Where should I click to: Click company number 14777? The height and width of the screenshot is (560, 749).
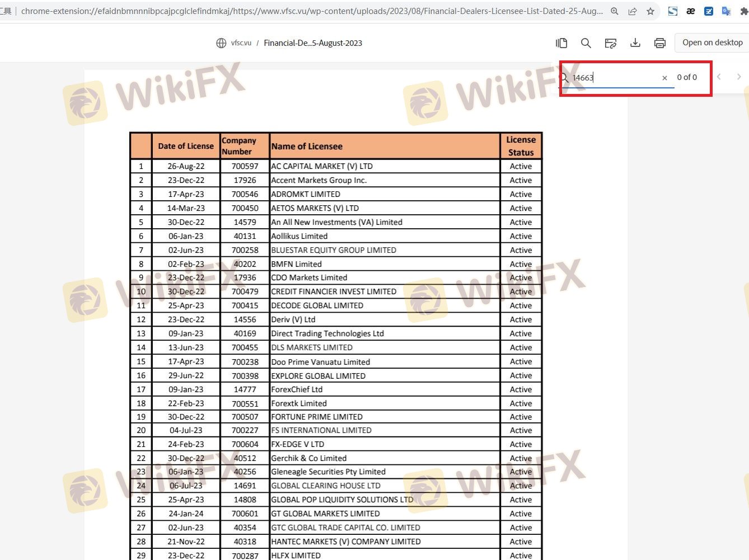pos(245,389)
